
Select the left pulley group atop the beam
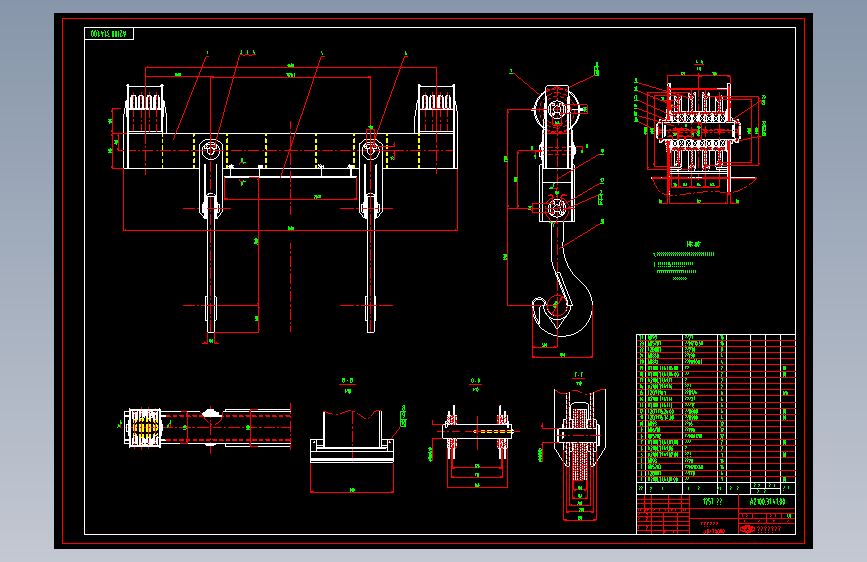click(x=145, y=108)
